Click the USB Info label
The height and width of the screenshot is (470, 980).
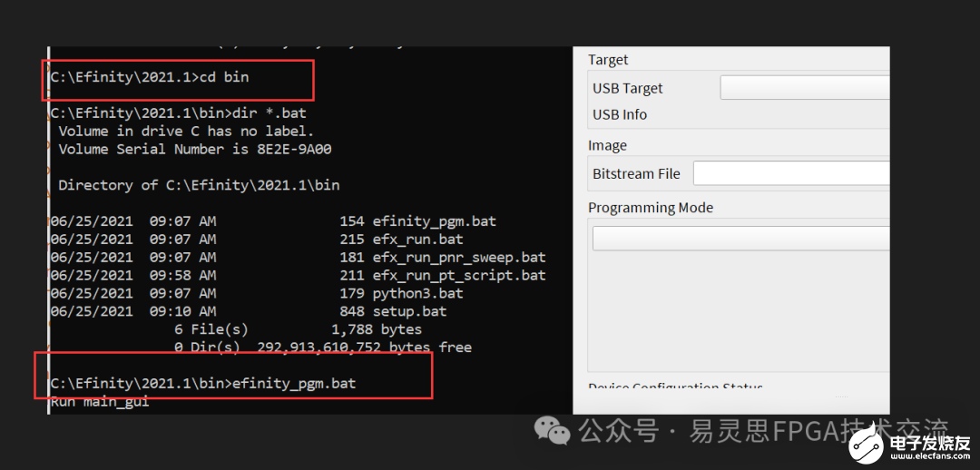point(620,114)
